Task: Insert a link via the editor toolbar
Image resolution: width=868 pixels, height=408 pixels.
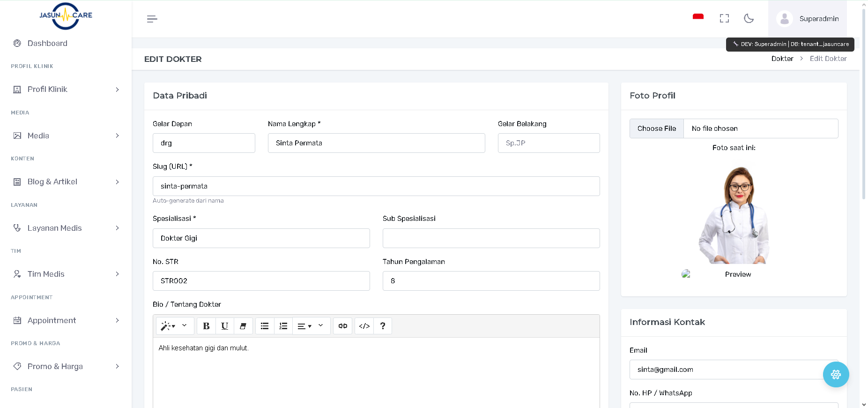Action: pos(343,326)
